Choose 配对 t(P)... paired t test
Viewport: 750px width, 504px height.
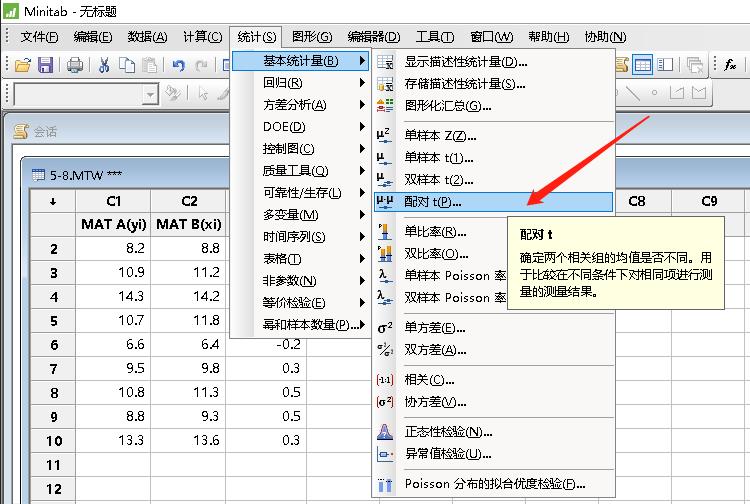(493, 202)
